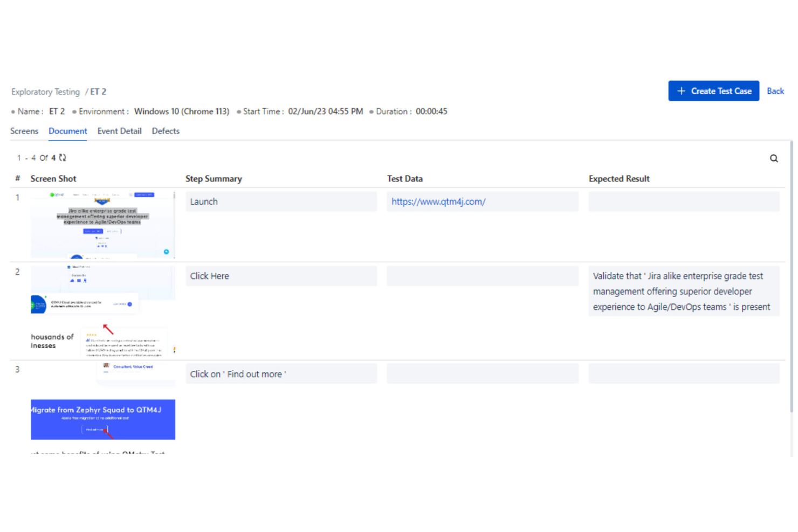The width and height of the screenshot is (798, 532).
Task: Switch to the Defects tab
Action: [166, 131]
